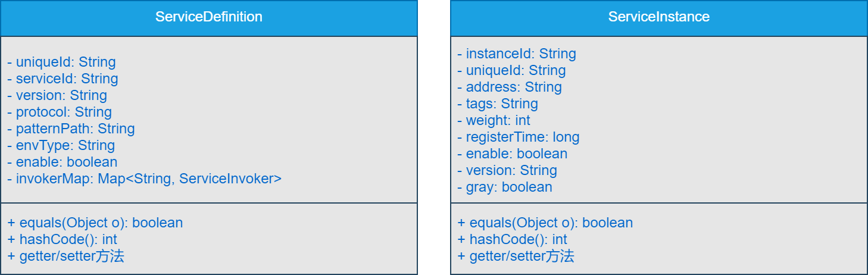Click the instanceId: String attribute
Viewport: 868px width, 275px height.
point(517,54)
